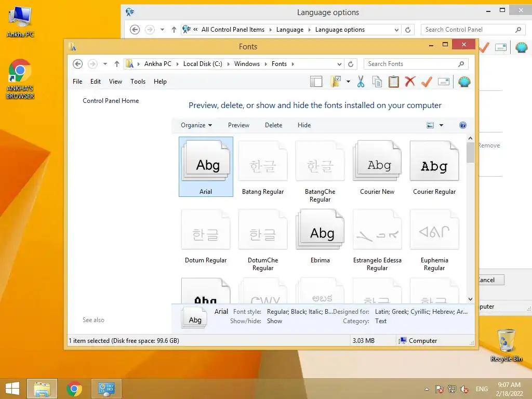The height and width of the screenshot is (399, 532).
Task: Select the Batang Regular font
Action: point(263,167)
